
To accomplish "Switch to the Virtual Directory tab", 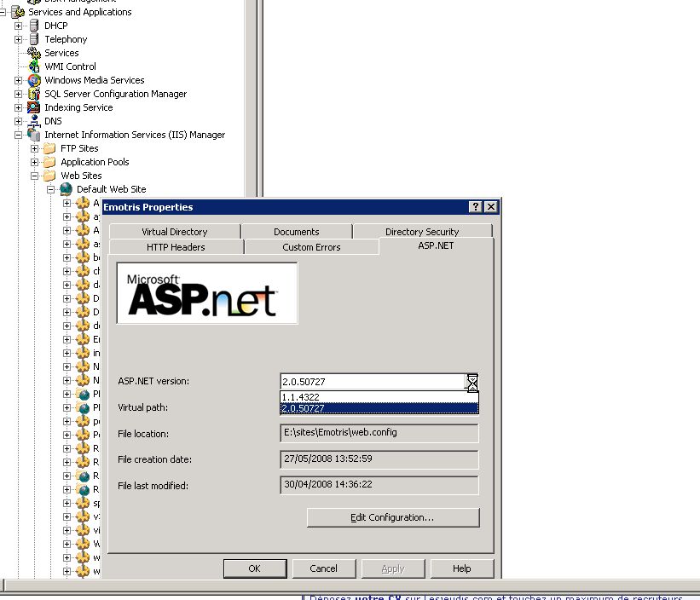I will [175, 232].
